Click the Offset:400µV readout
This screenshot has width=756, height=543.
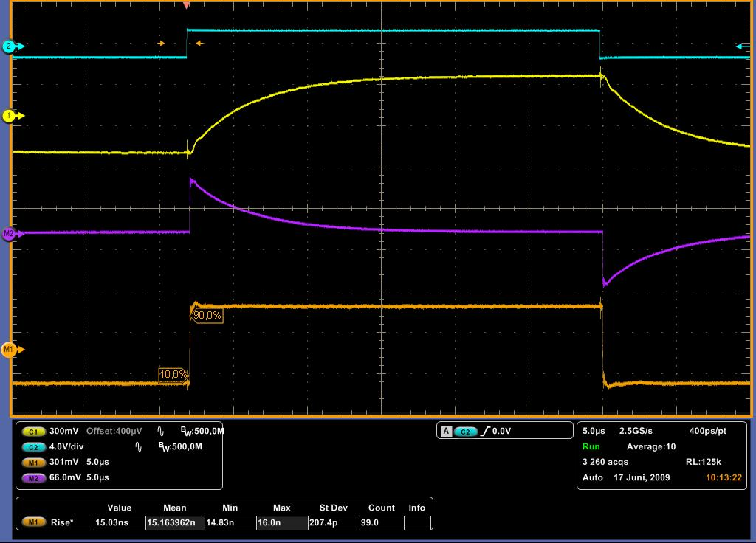pyautogui.click(x=114, y=431)
